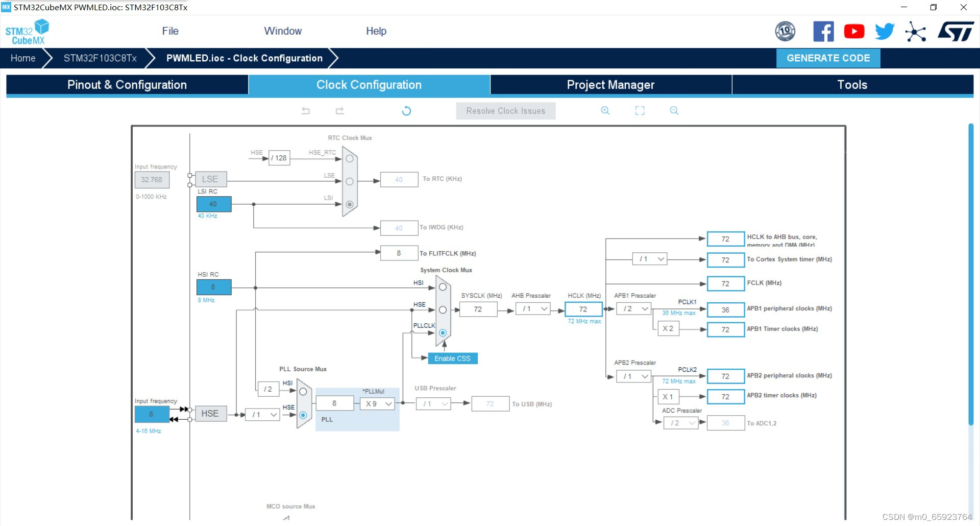Open the File menu
This screenshot has width=980, height=526.
pyautogui.click(x=170, y=31)
